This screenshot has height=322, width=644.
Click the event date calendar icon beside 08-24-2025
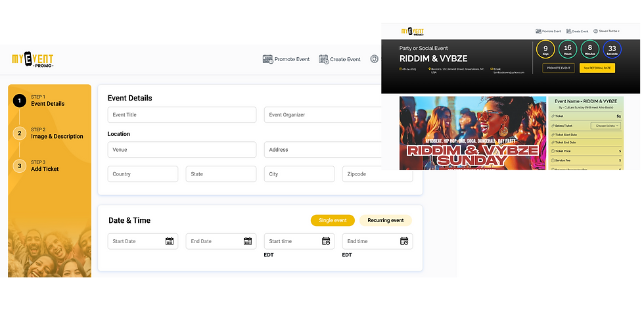pos(401,69)
